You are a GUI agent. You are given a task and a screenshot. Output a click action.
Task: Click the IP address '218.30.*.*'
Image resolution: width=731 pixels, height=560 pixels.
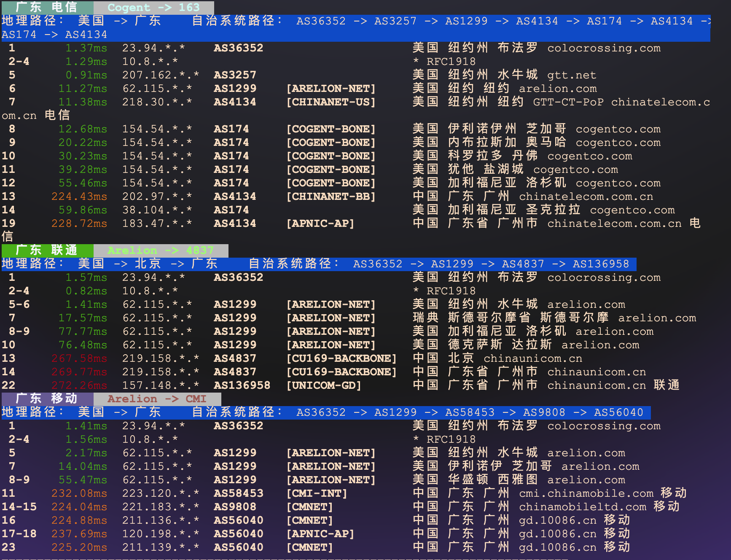157,102
